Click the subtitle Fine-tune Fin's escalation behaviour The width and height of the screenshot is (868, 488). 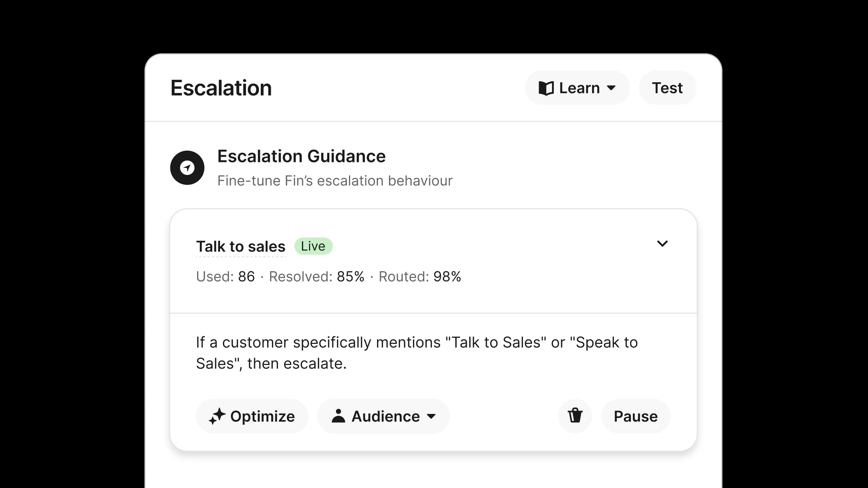pyautogui.click(x=335, y=181)
